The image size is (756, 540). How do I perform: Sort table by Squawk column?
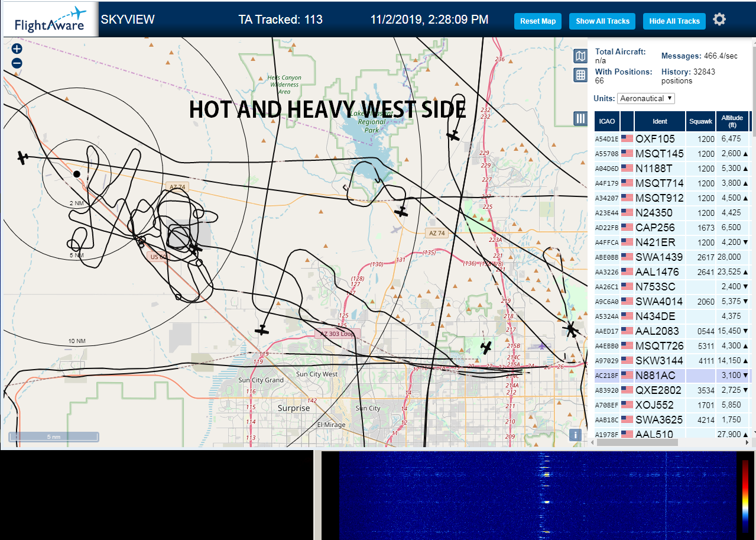(700, 121)
